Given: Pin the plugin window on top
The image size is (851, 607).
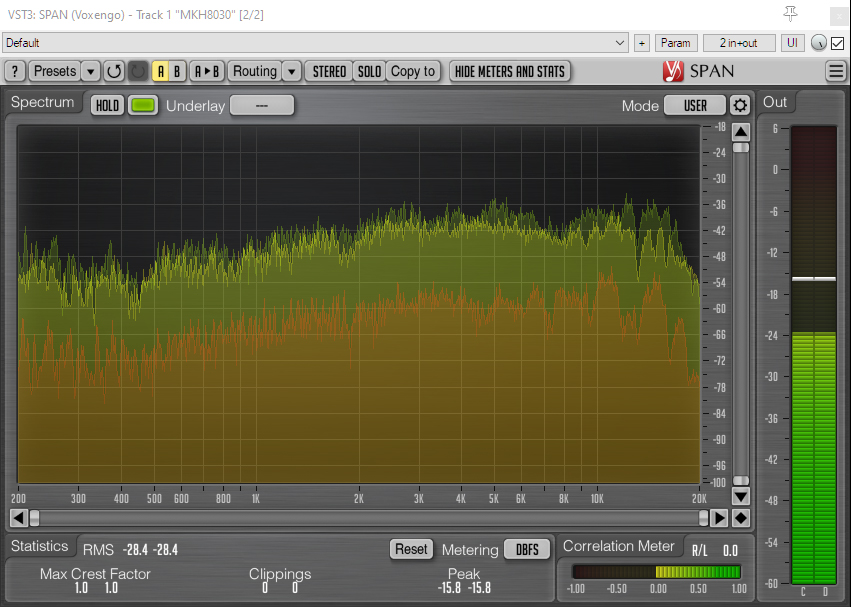Looking at the screenshot, I should [791, 14].
